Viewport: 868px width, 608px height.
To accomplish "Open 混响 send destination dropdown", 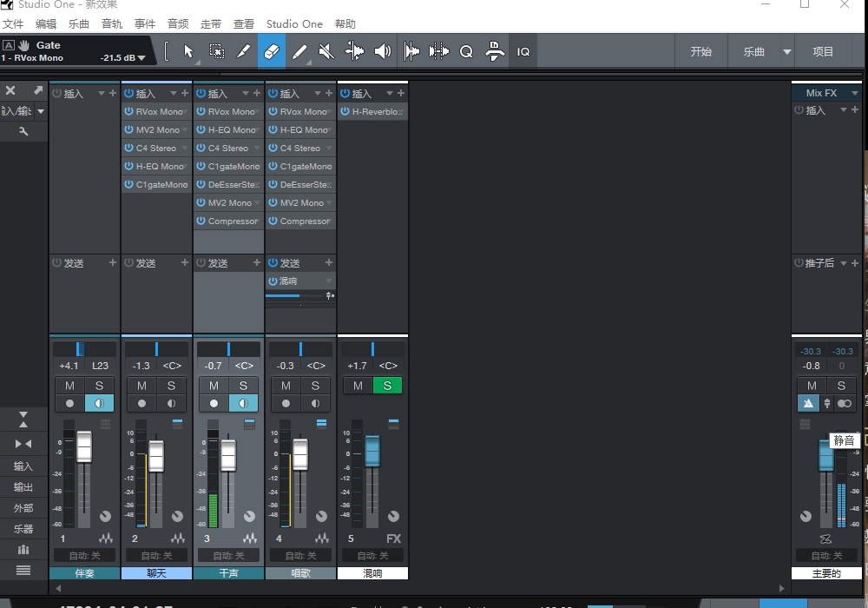I will (329, 281).
